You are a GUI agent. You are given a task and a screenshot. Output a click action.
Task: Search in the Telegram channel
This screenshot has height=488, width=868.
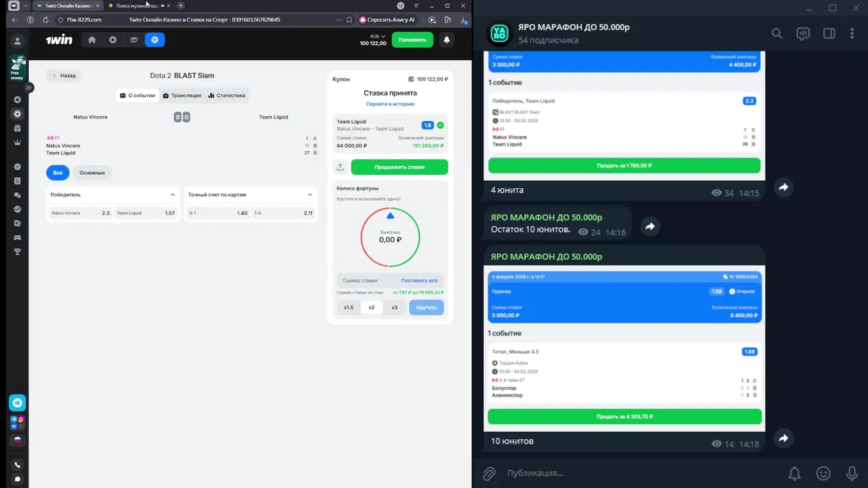[x=777, y=33]
